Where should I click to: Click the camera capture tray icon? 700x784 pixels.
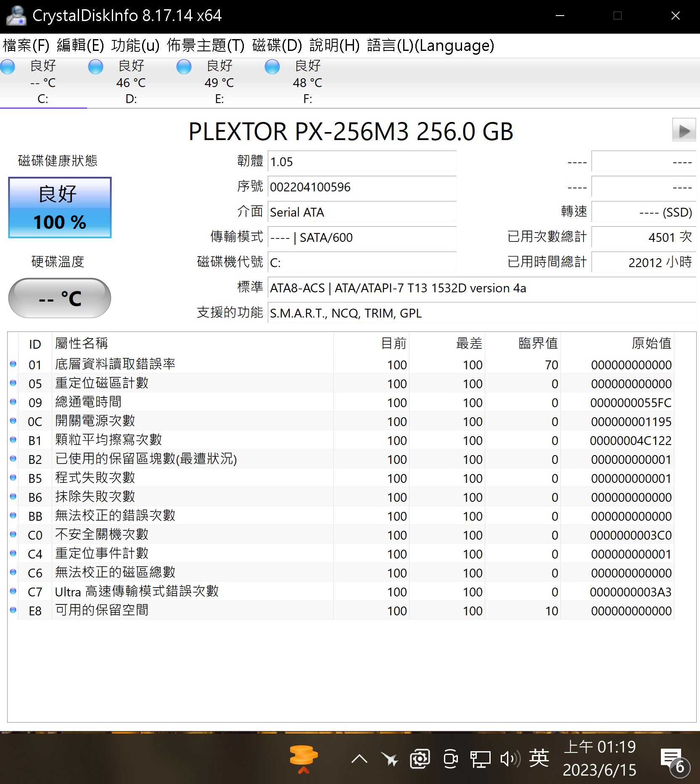pos(420,759)
